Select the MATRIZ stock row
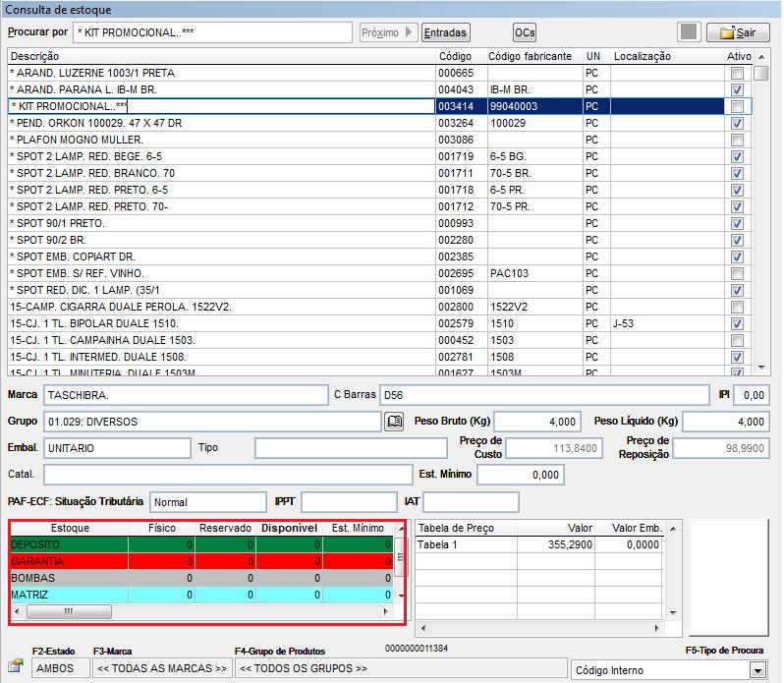Viewport: 784px width, 683px height. (x=201, y=595)
